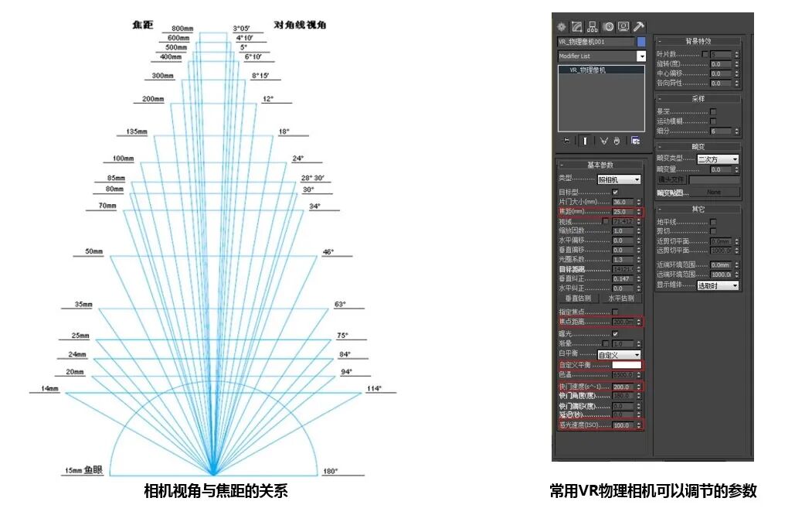Click the Pin Stack icon
The width and height of the screenshot is (812, 515).
pos(567,141)
